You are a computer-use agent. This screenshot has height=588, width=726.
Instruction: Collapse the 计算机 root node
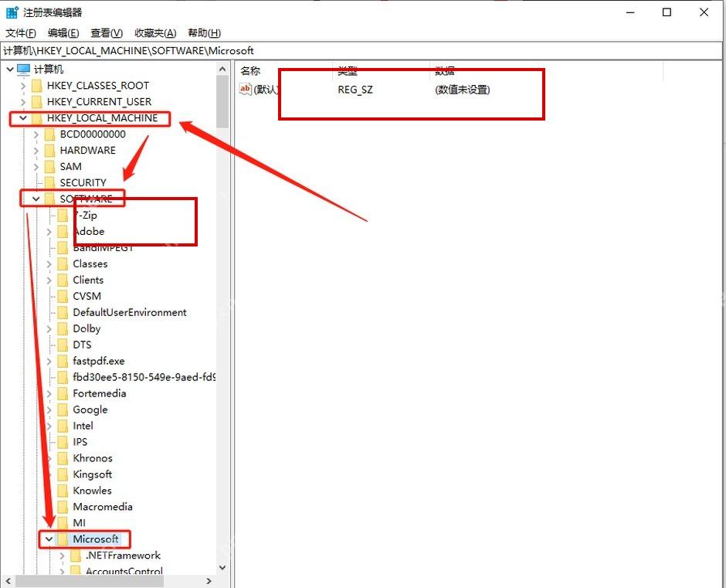click(10, 70)
